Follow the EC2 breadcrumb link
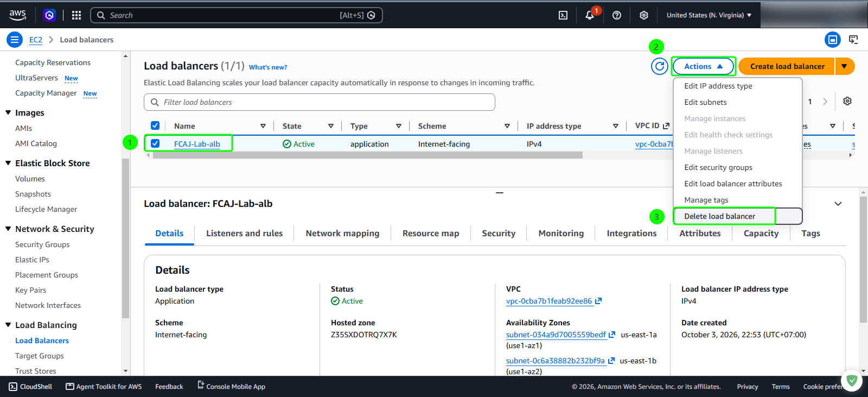The width and height of the screenshot is (868, 397). pos(36,40)
